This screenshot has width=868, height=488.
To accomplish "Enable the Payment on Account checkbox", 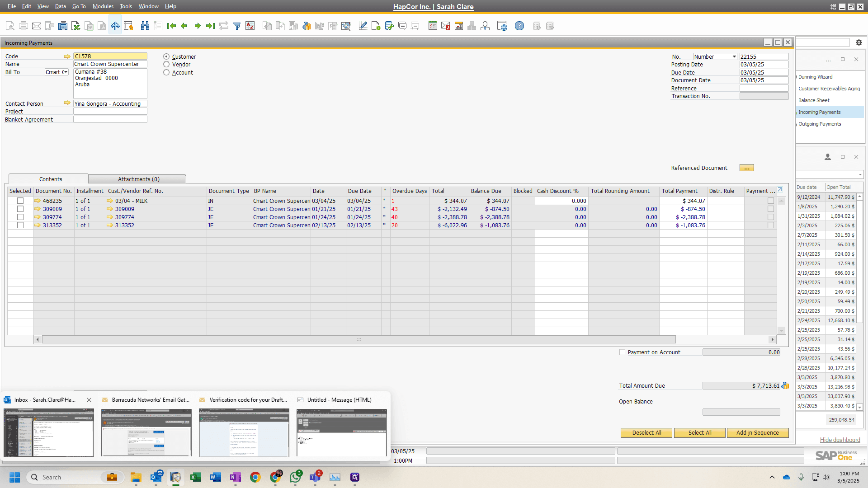I will 622,352.
